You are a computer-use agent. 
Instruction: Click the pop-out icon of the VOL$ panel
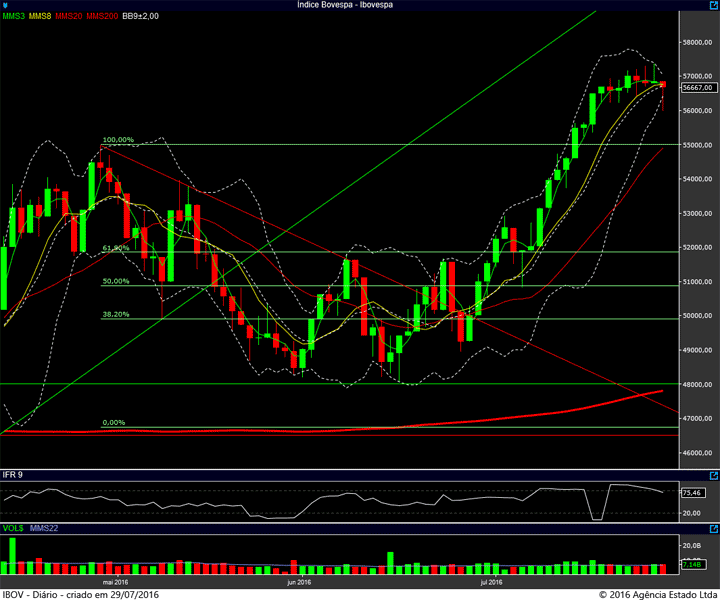714,529
